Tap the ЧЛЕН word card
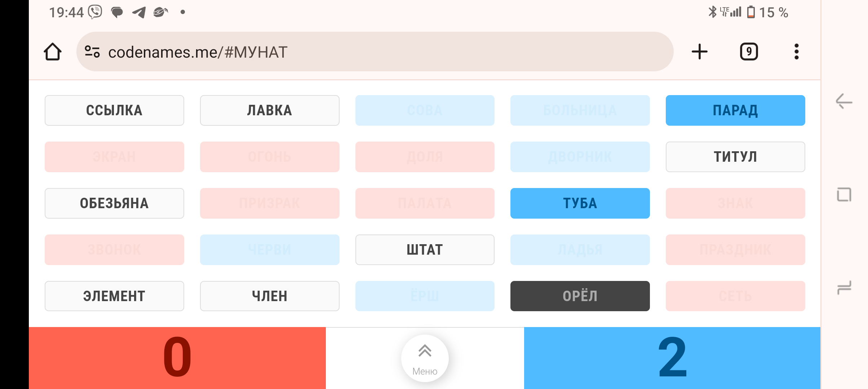This screenshot has width=868, height=389. (270, 296)
